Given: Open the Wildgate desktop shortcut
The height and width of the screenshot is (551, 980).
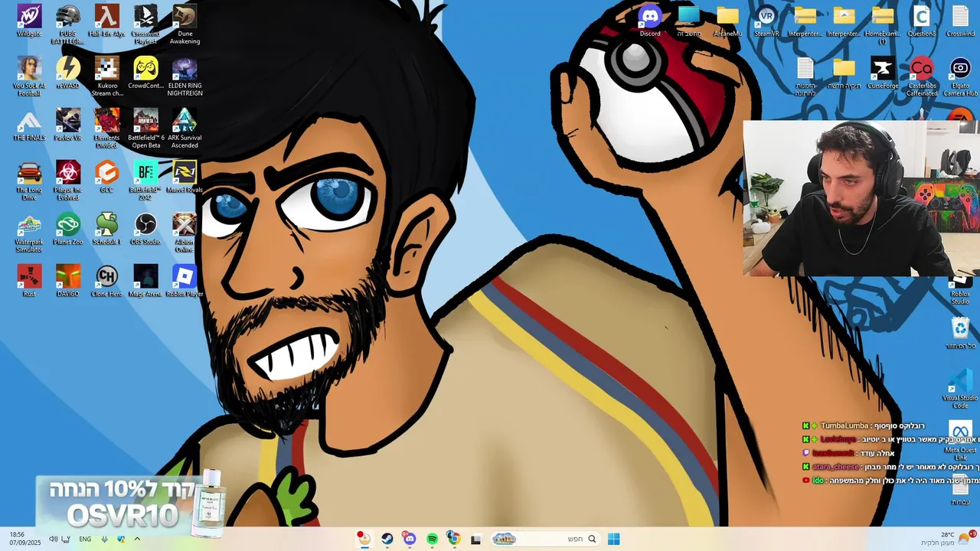Looking at the screenshot, I should point(29,21).
